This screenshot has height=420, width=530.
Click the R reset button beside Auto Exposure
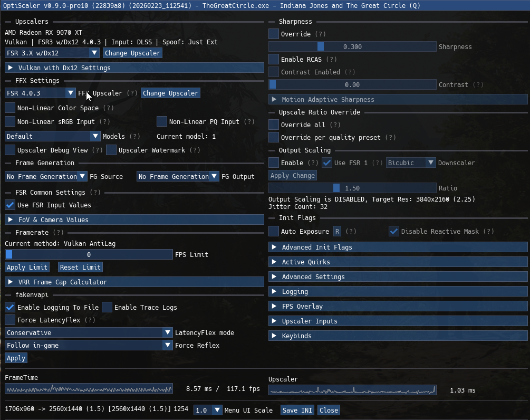coord(337,231)
